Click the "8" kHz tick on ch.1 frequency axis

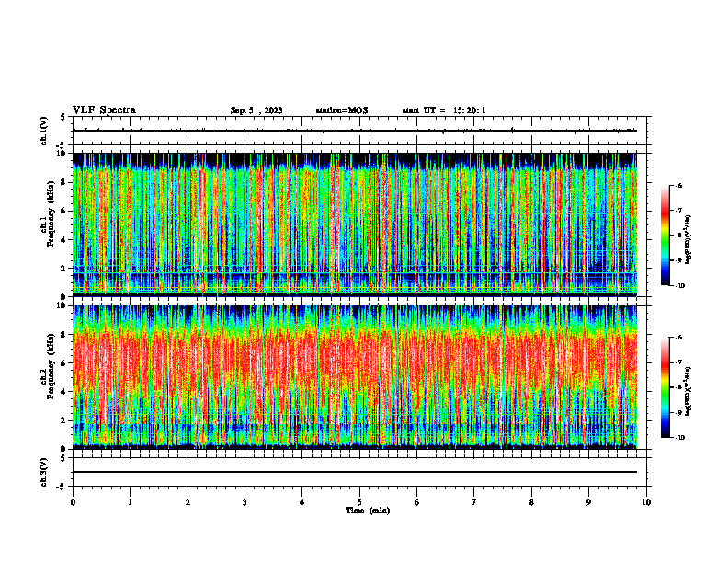(x=64, y=182)
